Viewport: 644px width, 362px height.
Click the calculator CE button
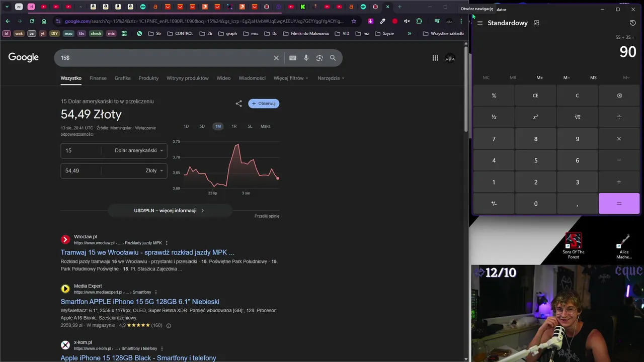click(535, 96)
